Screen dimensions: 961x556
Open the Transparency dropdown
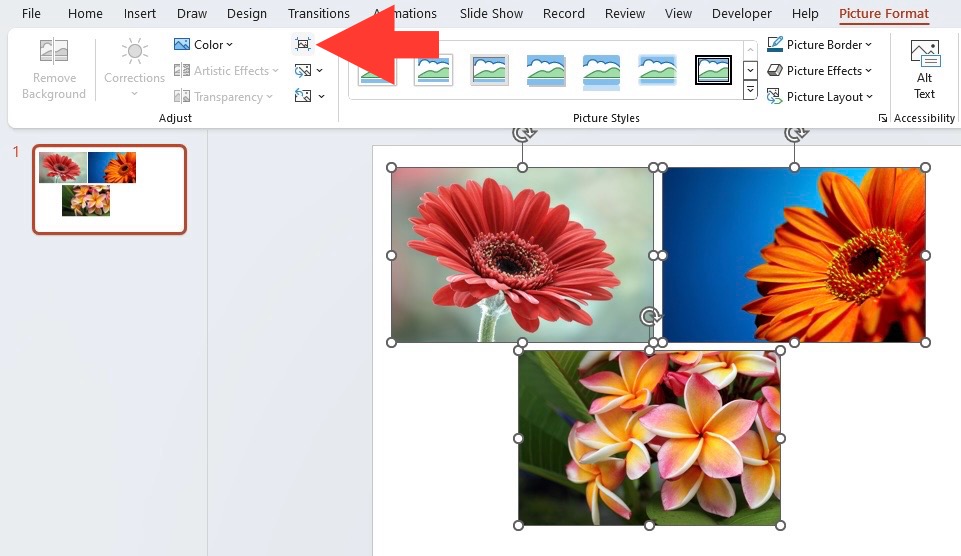(x=223, y=96)
